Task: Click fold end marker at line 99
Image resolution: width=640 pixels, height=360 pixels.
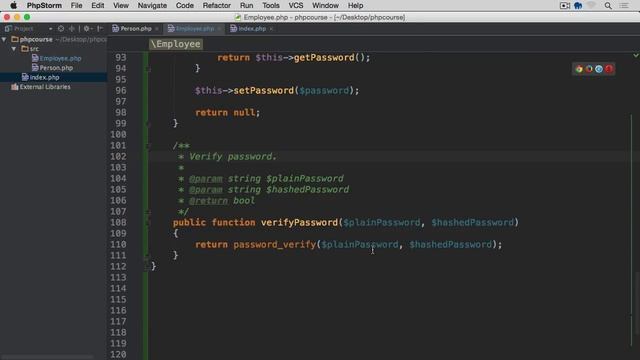Action: point(149,124)
